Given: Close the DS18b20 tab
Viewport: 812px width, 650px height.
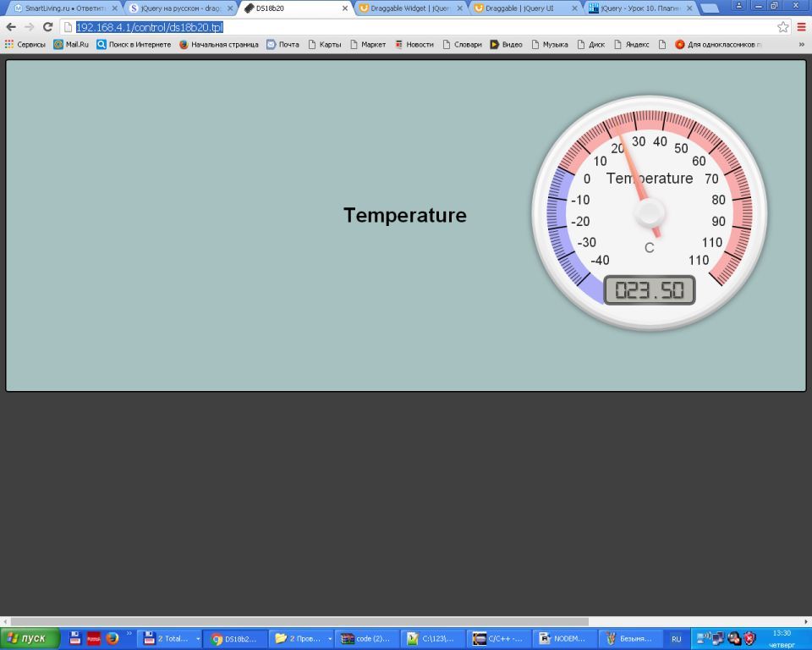Looking at the screenshot, I should 345,8.
